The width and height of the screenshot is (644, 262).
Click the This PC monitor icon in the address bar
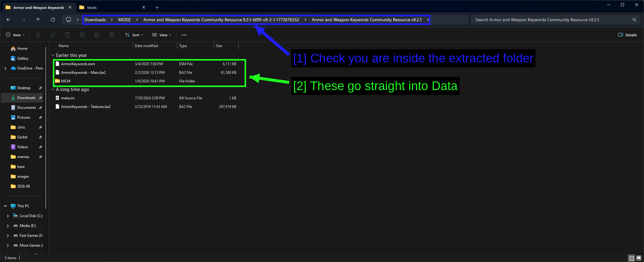69,20
